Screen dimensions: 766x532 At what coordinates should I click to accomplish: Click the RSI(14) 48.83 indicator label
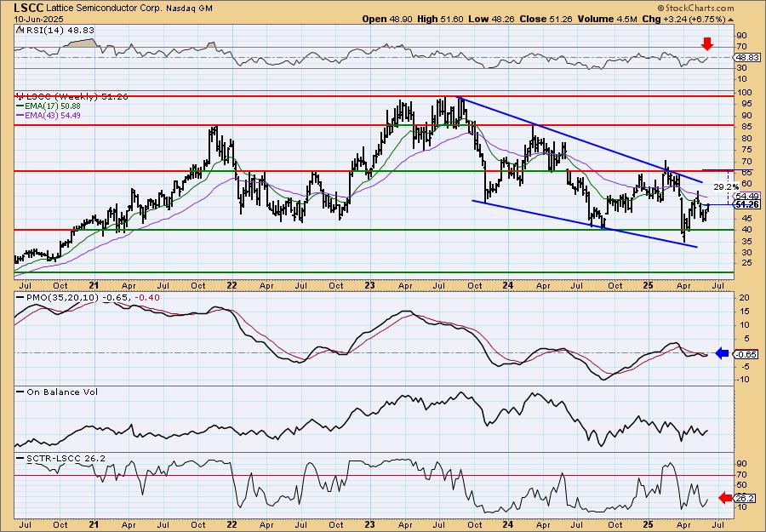pos(59,31)
